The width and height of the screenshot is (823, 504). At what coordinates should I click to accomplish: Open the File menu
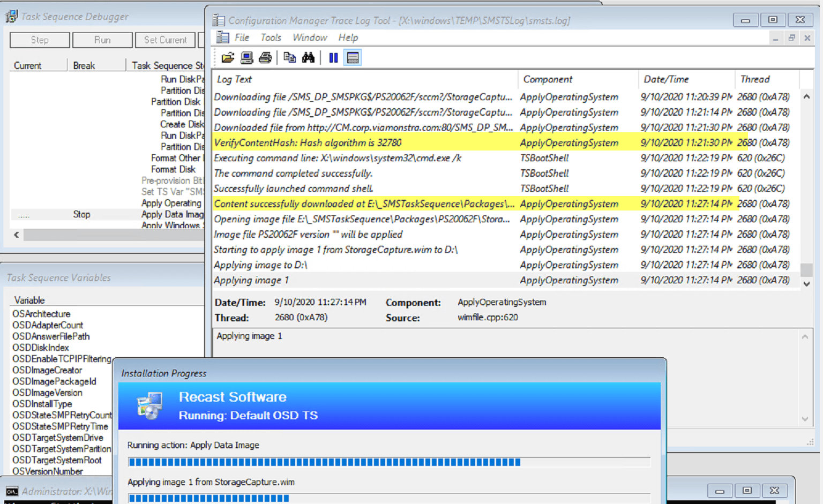[241, 37]
